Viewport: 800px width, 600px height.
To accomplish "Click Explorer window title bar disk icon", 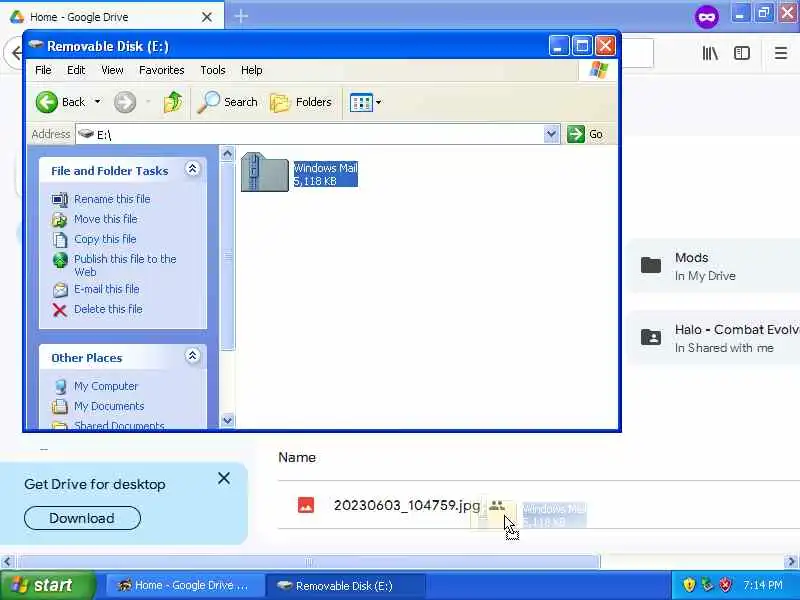I will coord(36,45).
